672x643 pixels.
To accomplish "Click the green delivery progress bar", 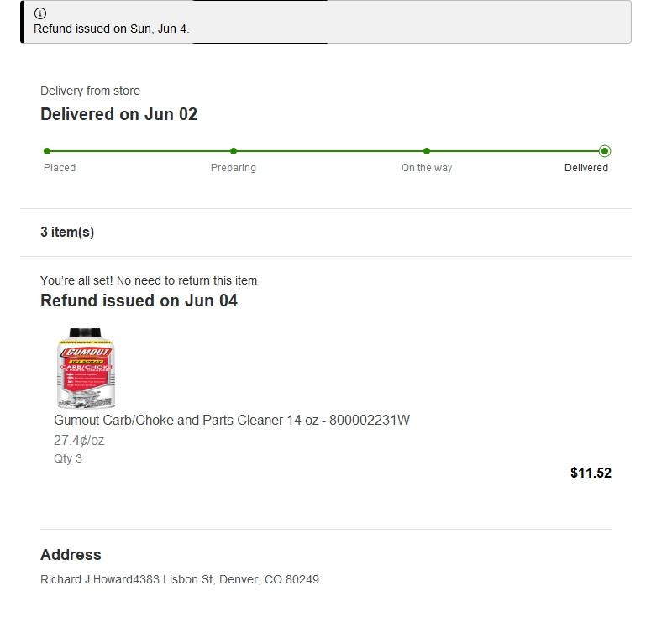I will pos(326,151).
